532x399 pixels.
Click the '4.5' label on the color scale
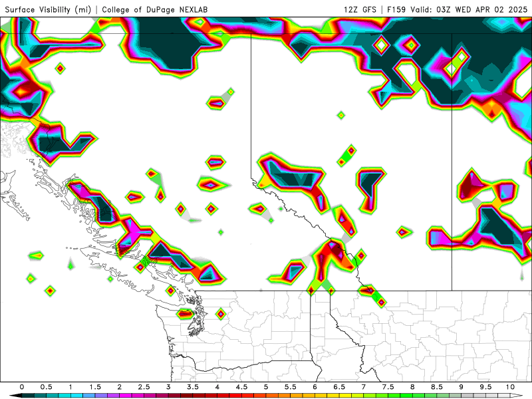(241, 387)
